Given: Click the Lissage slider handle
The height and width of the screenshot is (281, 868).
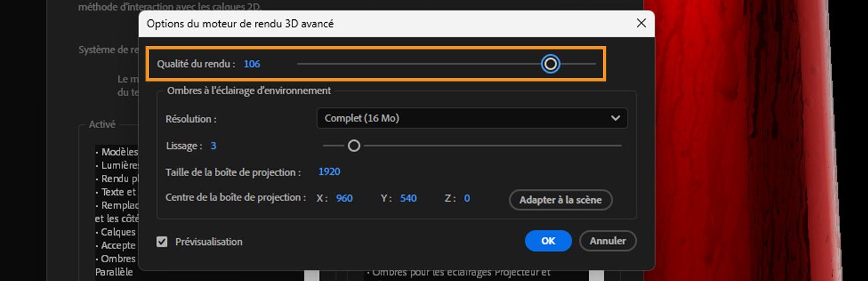Looking at the screenshot, I should [x=354, y=146].
